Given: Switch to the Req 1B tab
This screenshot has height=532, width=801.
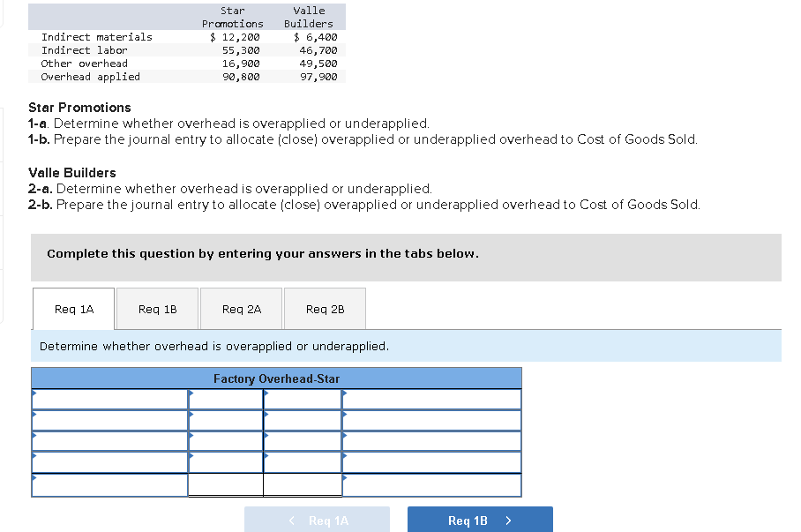Looking at the screenshot, I should pyautogui.click(x=156, y=308).
